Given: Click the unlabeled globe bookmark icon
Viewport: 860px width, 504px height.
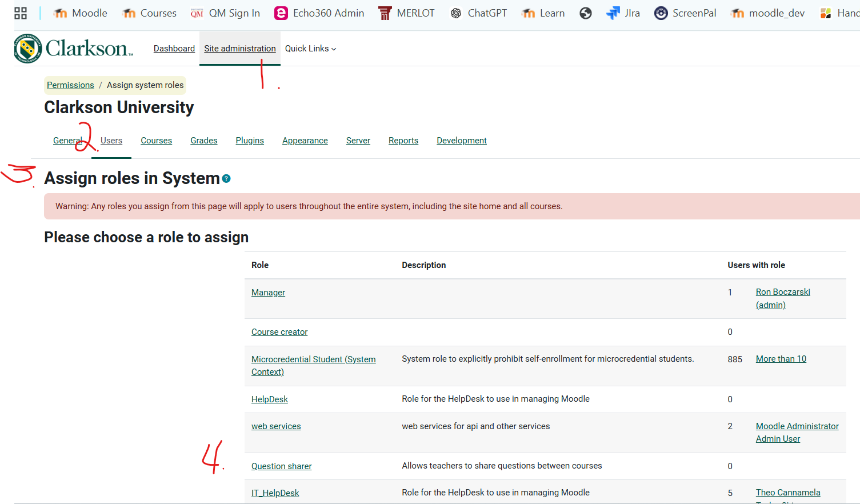Looking at the screenshot, I should pos(586,13).
